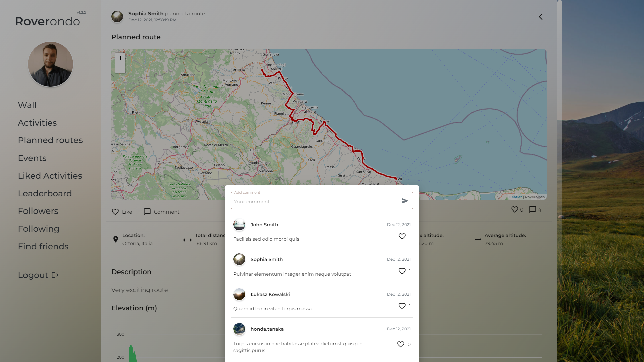Open the Wall menu item
Viewport: 644px width, 362px height.
27,105
